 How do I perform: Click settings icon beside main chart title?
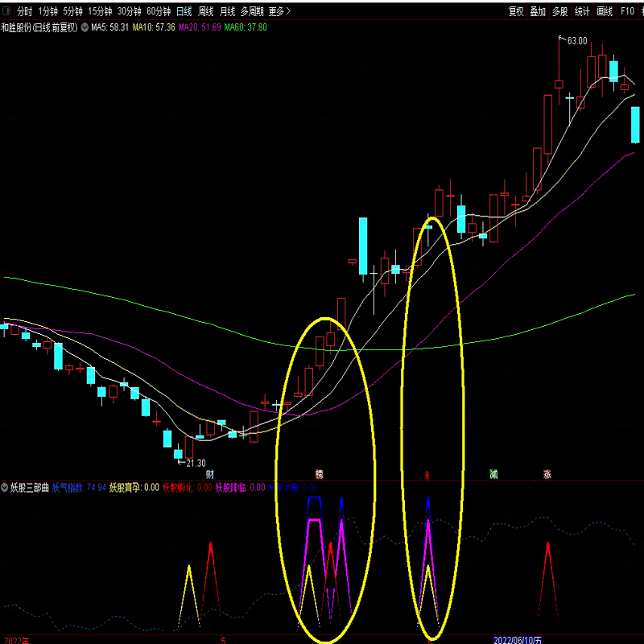pos(85,27)
